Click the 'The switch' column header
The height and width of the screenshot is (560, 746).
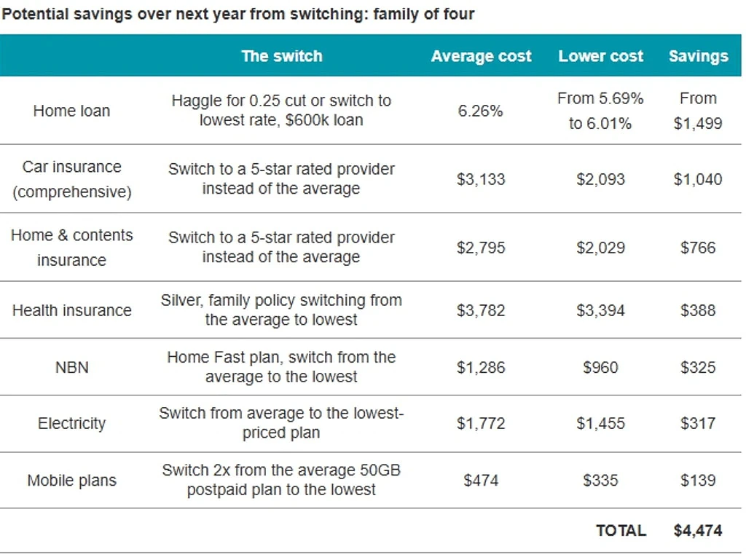coord(282,56)
